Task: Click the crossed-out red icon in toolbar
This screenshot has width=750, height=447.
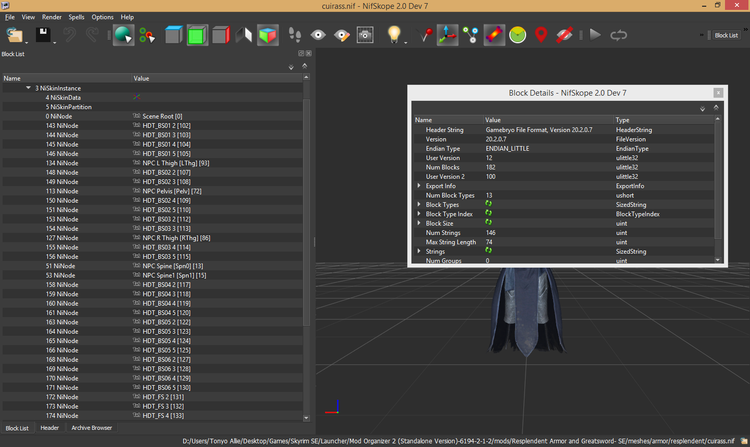Action: 564,35
